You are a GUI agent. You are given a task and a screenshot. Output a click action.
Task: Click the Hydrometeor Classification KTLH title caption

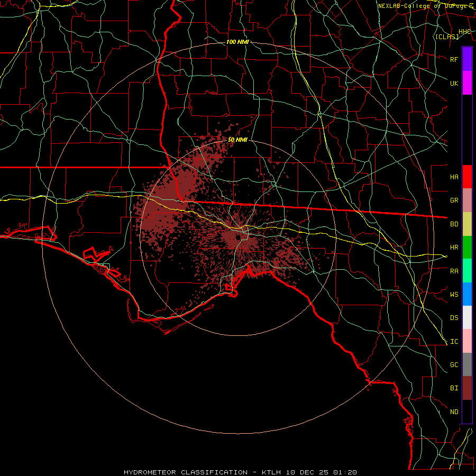[x=240, y=472]
